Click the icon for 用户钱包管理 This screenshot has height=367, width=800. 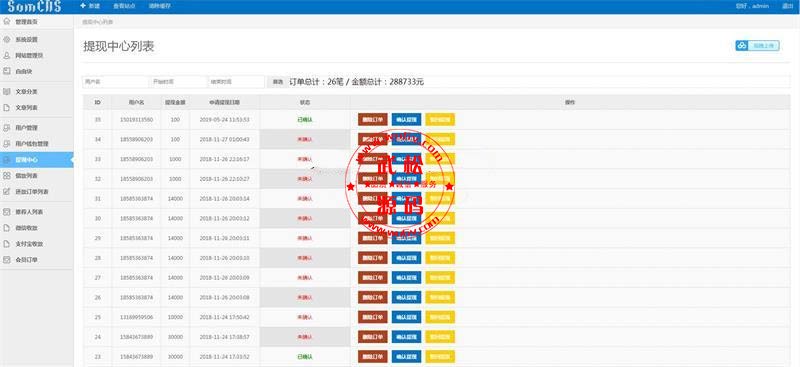pos(6,144)
